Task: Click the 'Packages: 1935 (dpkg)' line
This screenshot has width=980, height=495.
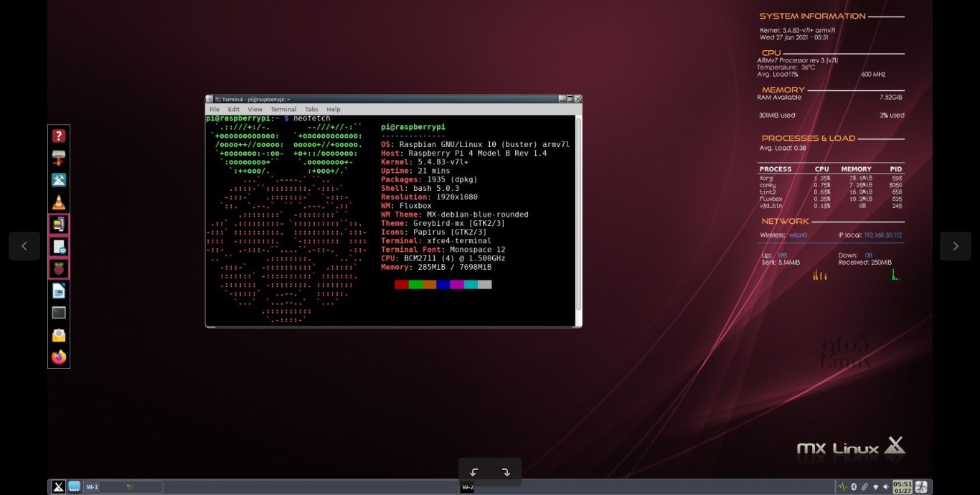Action: point(429,179)
